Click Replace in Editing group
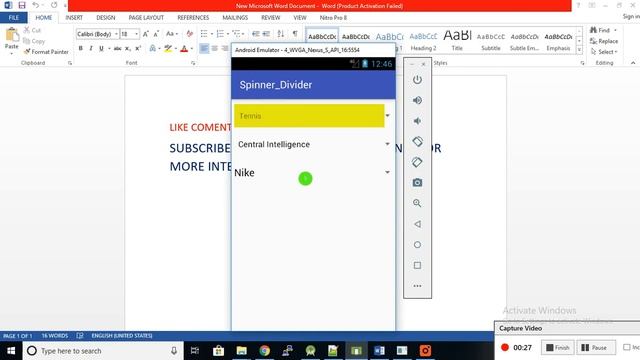640x360 pixels. (604, 41)
